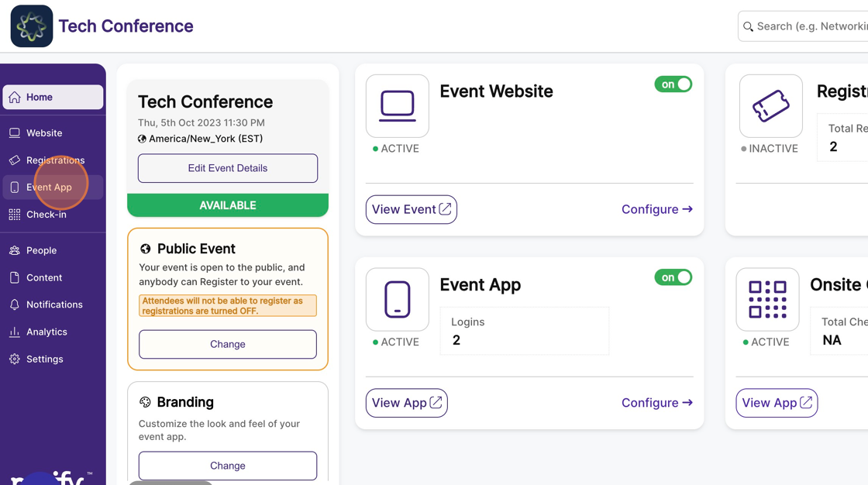Open Analytics from the sidebar
Viewport: 868px width, 485px height.
pyautogui.click(x=46, y=332)
